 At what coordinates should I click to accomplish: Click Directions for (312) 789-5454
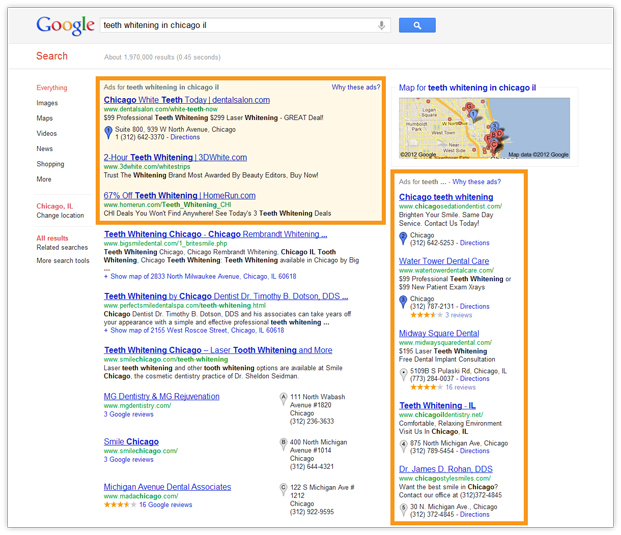point(474,451)
